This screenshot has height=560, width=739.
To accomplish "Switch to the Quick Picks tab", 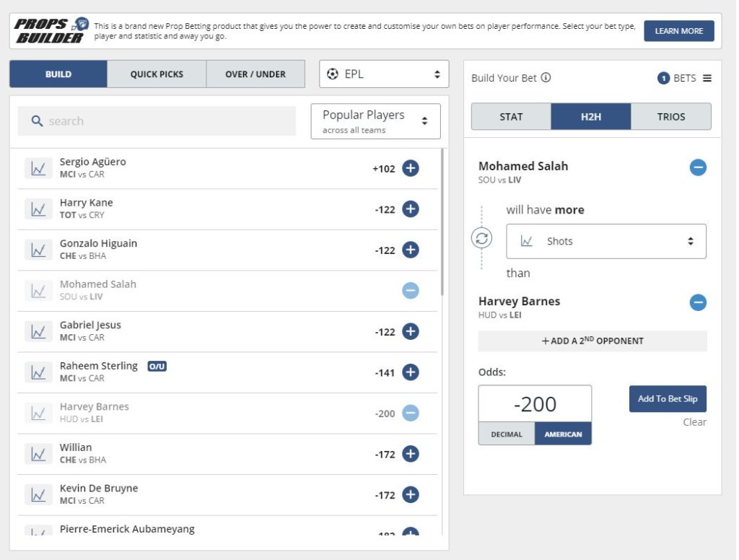I will 157,74.
